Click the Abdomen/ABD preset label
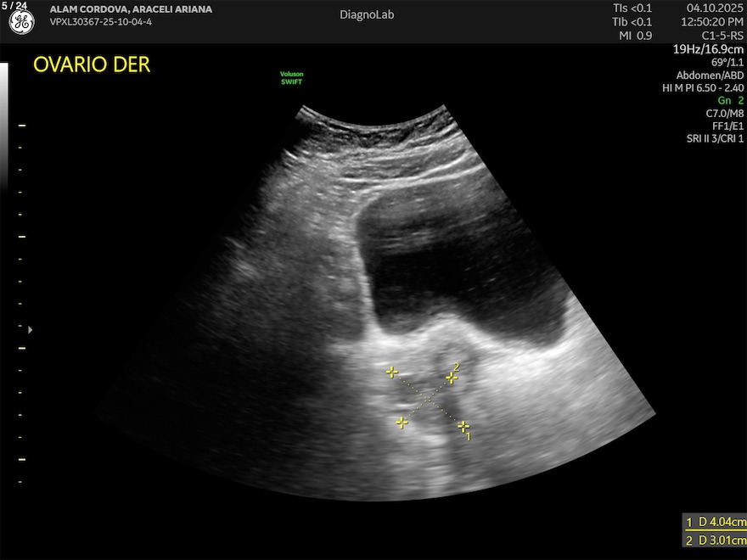The height and width of the screenshot is (560, 747). pos(709,76)
